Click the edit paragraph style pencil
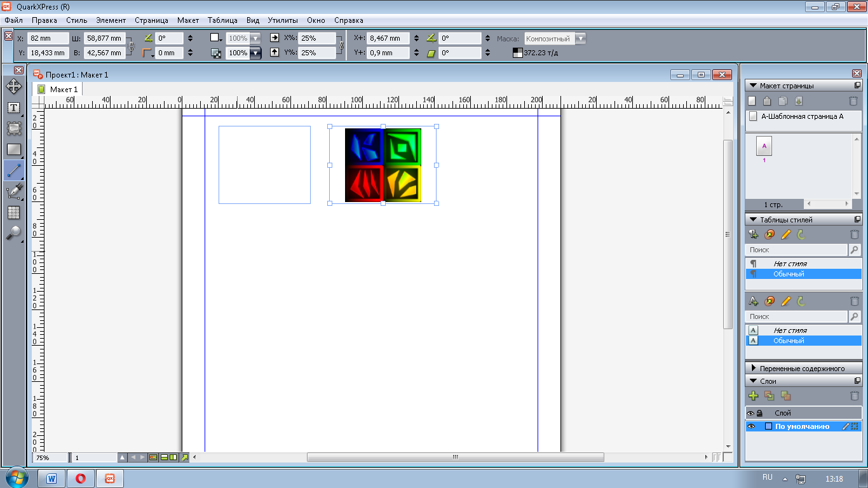Screen dimensions: 868x488 tap(785, 234)
